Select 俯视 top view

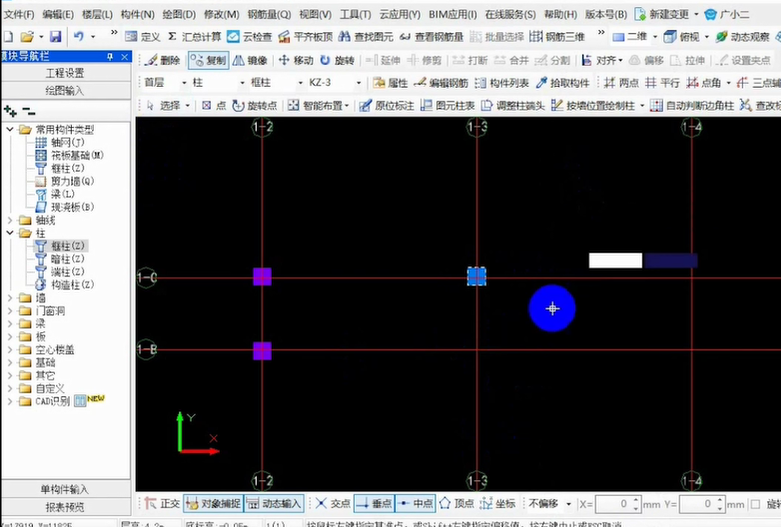[x=682, y=36]
